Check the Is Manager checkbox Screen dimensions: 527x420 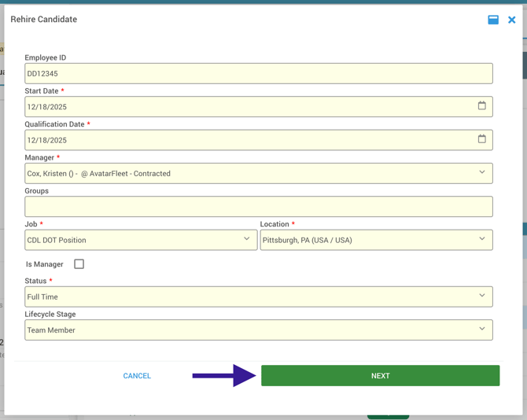coord(79,264)
